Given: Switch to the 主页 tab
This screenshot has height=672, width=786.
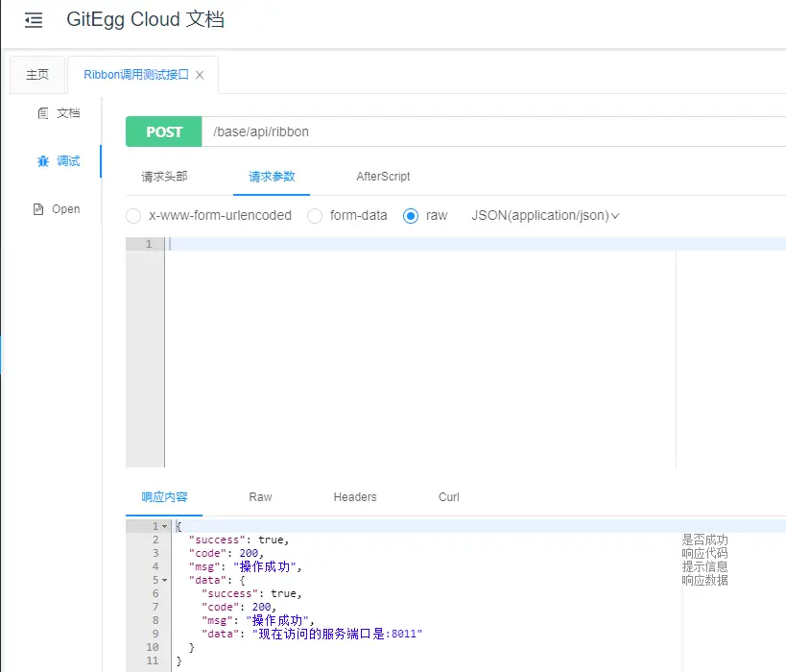Looking at the screenshot, I should [x=37, y=75].
